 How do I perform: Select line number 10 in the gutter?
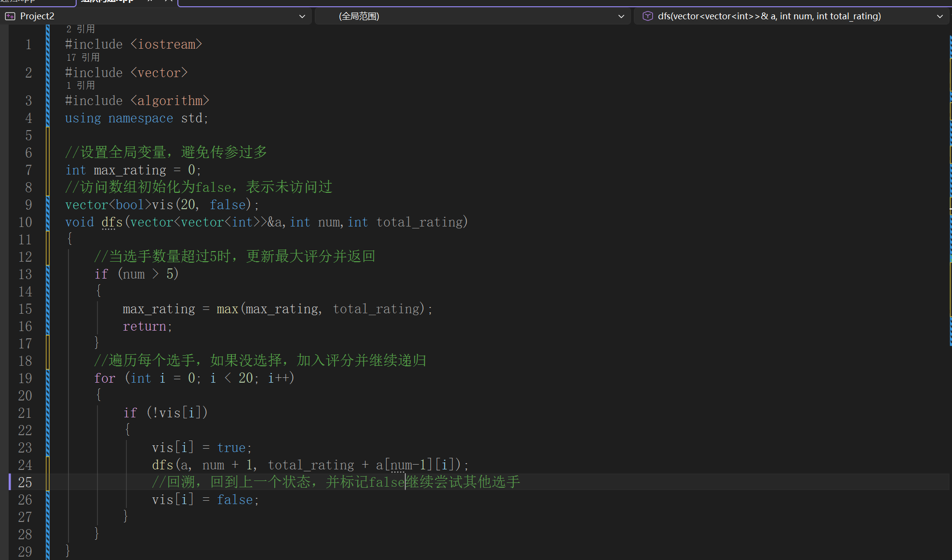point(25,222)
